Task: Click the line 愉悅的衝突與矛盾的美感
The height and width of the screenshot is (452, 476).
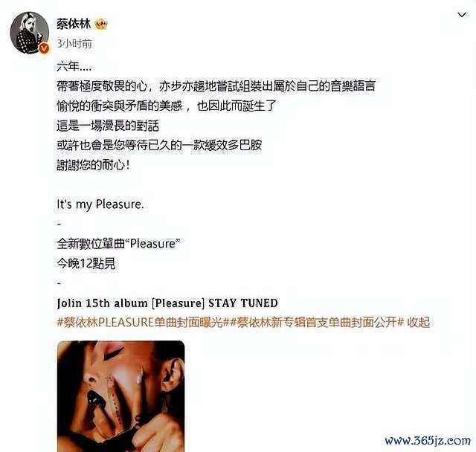Action: click(x=167, y=106)
